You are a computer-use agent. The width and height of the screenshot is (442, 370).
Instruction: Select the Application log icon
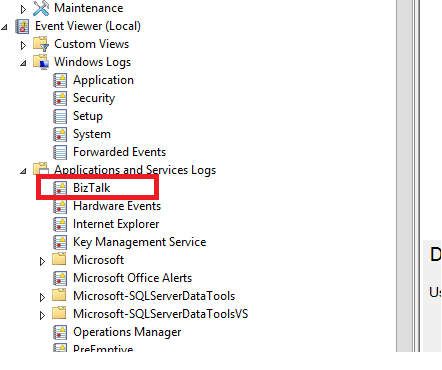[60, 80]
